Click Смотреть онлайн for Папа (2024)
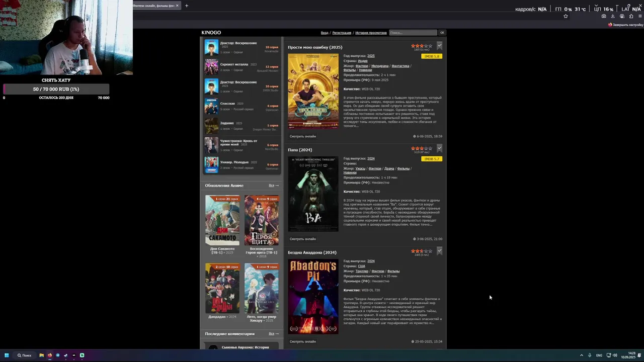This screenshot has width=644, height=362. pyautogui.click(x=303, y=239)
